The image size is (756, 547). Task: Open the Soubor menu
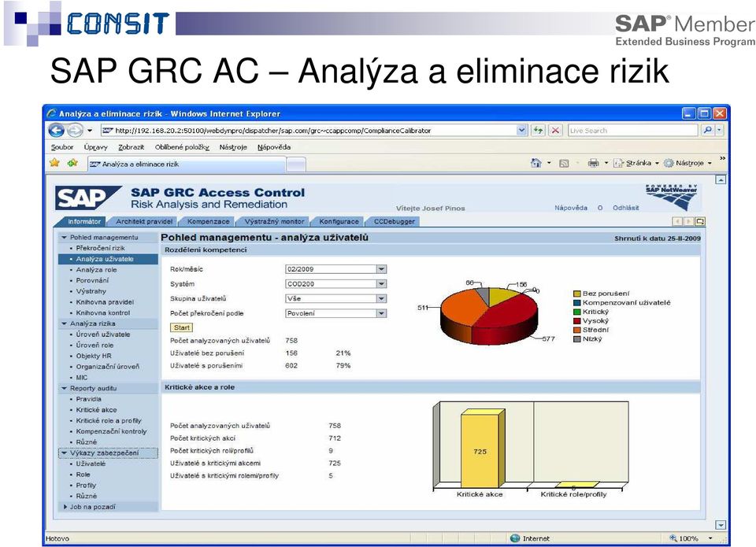pos(62,147)
